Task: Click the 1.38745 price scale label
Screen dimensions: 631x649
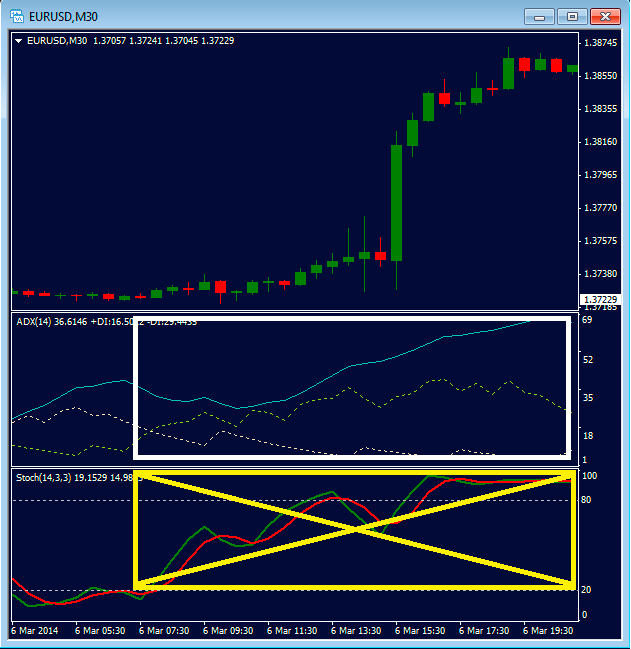Action: (599, 43)
